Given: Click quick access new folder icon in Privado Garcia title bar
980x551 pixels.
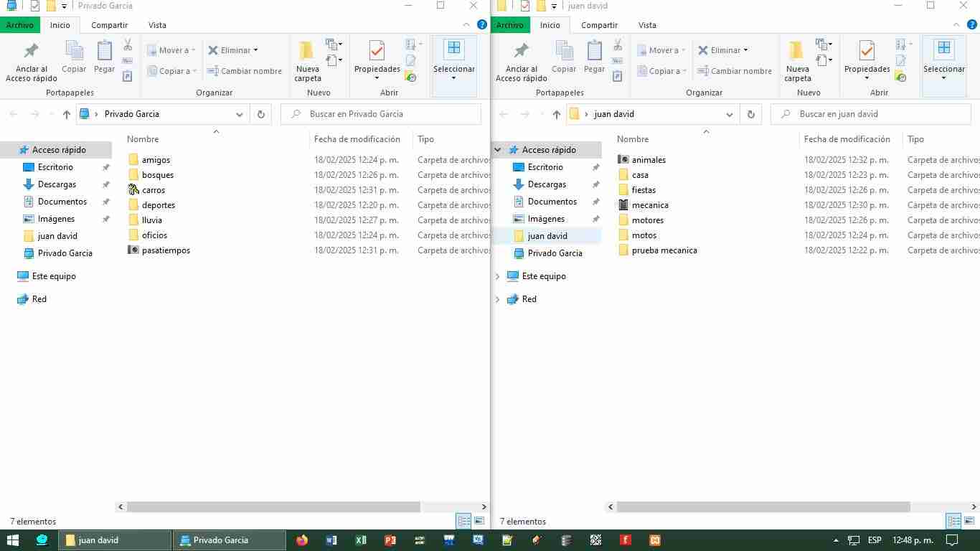Looking at the screenshot, I should tap(50, 6).
